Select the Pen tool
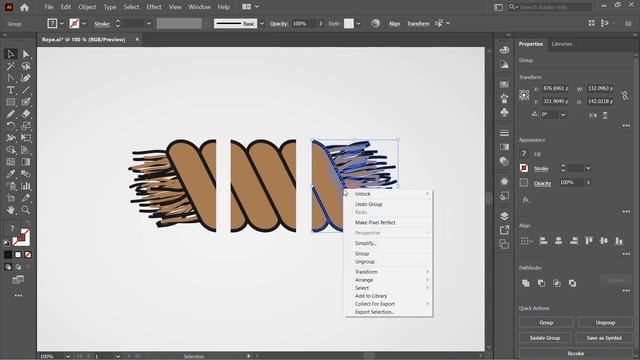The height and width of the screenshot is (360, 640). coord(11,78)
